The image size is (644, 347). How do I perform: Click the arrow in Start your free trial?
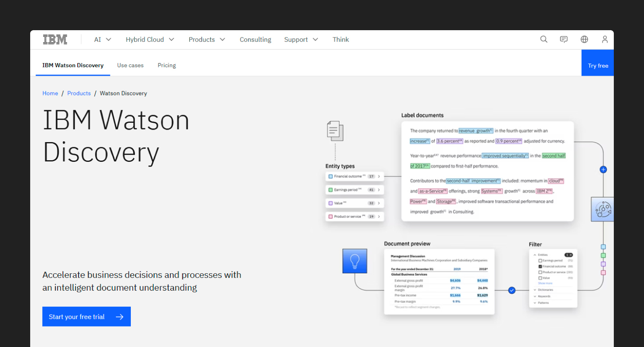tap(120, 317)
